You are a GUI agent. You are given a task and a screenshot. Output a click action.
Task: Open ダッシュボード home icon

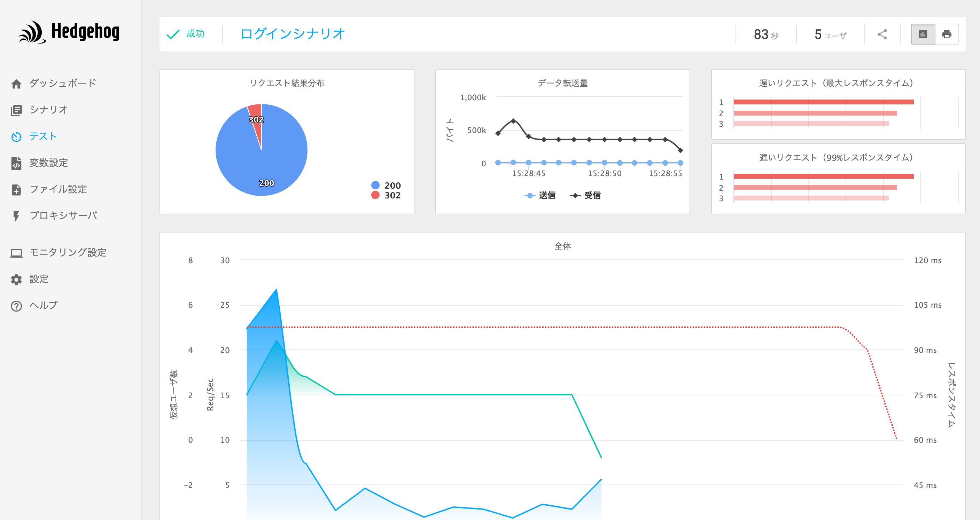coord(16,84)
